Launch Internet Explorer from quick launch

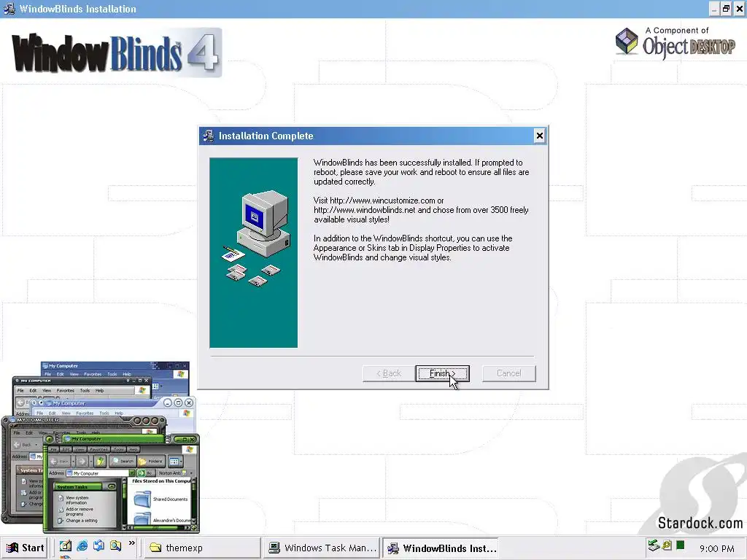point(82,546)
